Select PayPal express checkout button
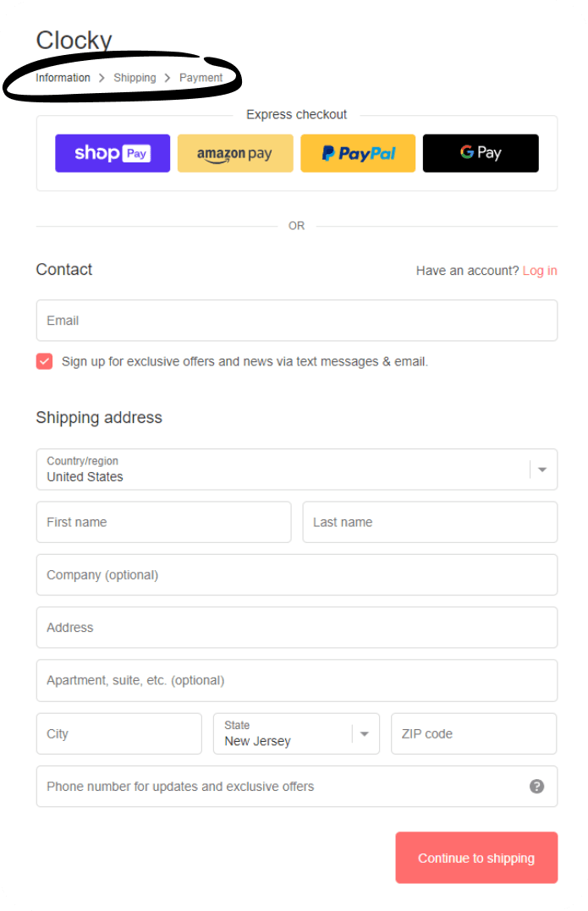588x911 pixels. [358, 153]
